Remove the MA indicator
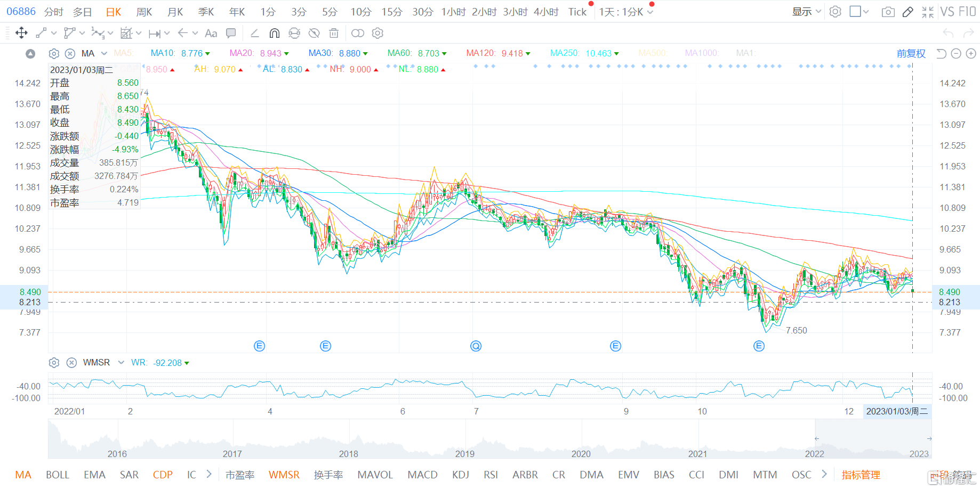This screenshot has width=980, height=489. (x=70, y=53)
